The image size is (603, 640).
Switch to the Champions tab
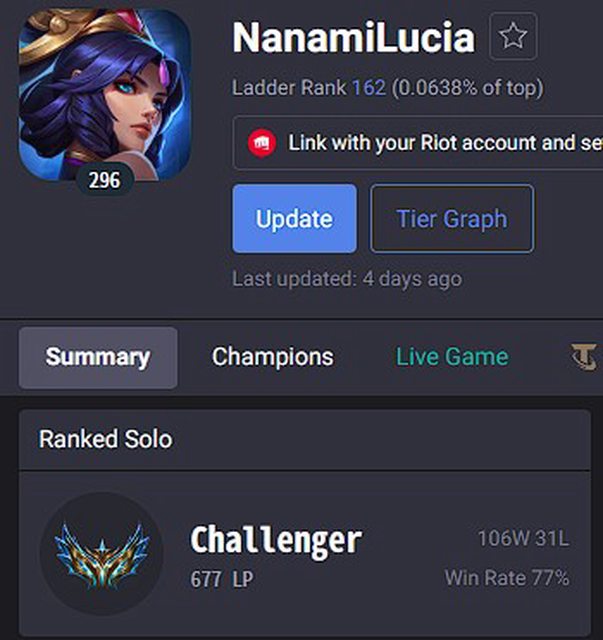click(x=273, y=357)
